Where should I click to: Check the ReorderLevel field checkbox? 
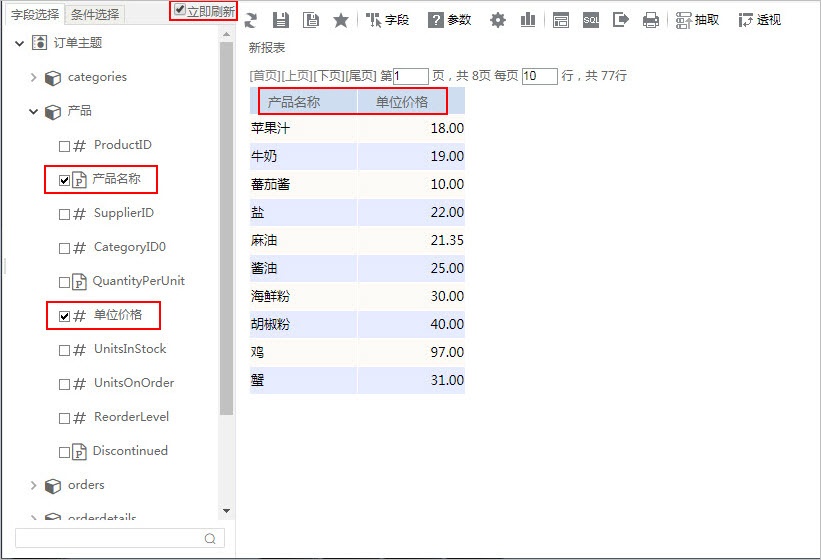pyautogui.click(x=64, y=418)
